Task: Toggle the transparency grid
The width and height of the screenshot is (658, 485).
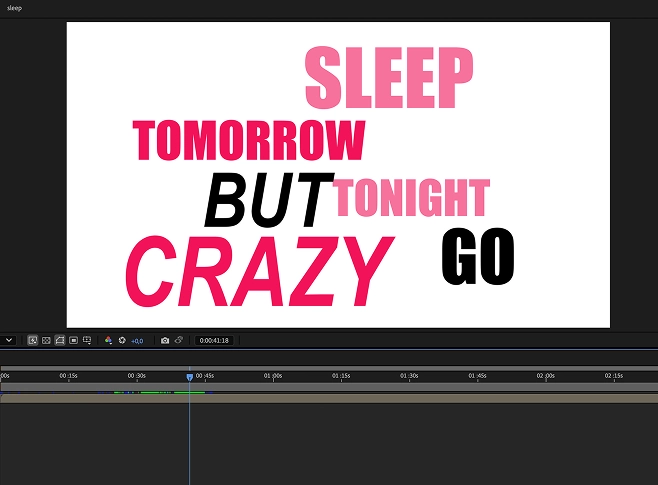Action: click(x=46, y=340)
